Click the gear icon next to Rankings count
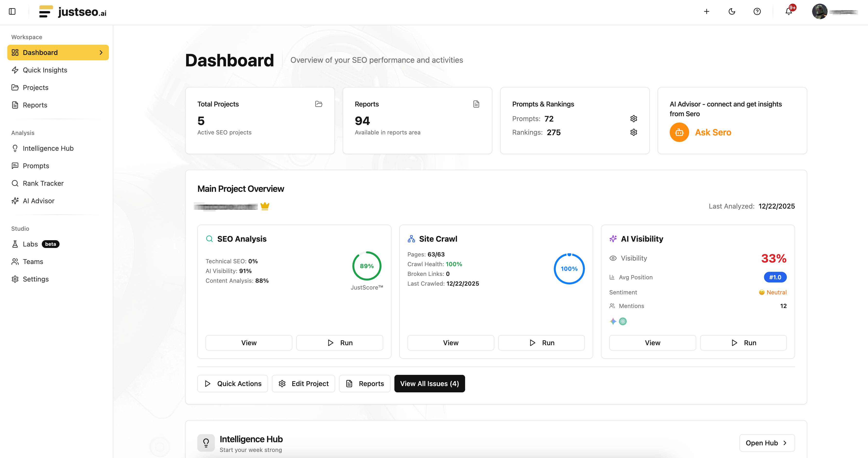This screenshot has width=868, height=458. point(634,132)
